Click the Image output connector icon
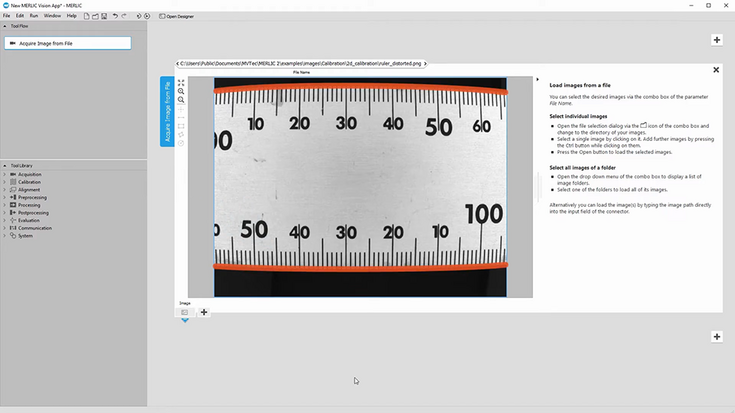The image size is (735, 413). coord(185,312)
